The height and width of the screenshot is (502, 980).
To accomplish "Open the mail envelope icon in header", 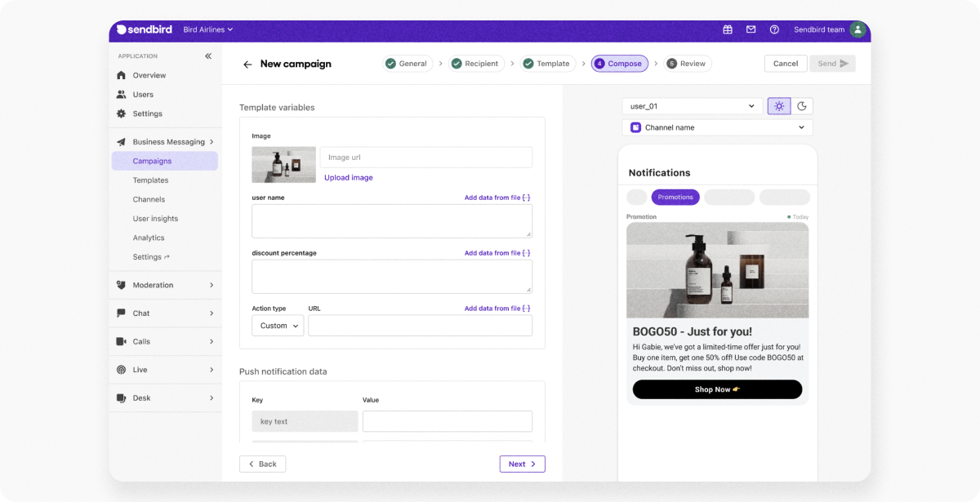I will 751,29.
